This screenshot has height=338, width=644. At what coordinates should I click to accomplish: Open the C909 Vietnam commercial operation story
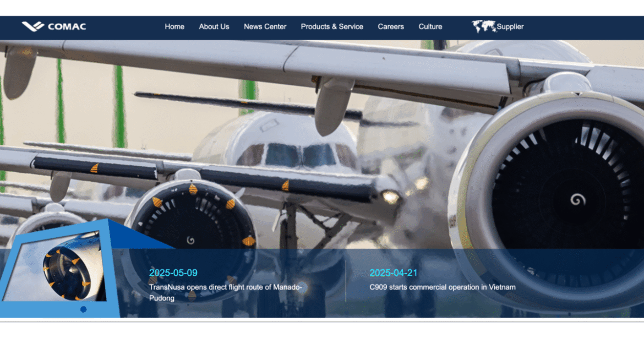tap(442, 287)
